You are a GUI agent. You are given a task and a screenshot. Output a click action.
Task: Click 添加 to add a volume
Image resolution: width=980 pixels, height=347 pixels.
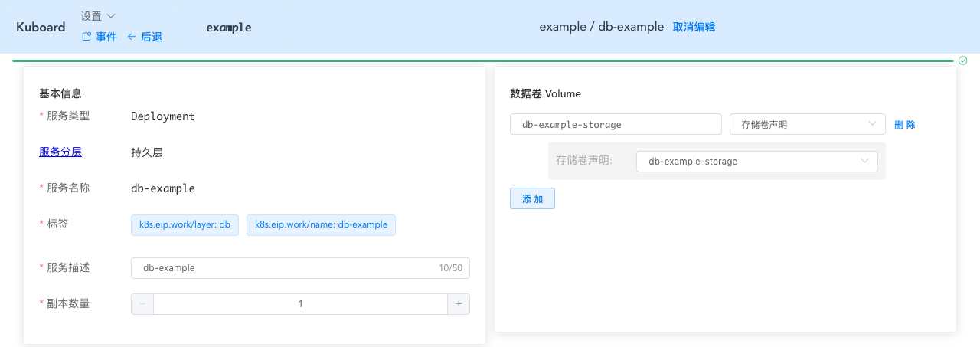click(x=532, y=198)
